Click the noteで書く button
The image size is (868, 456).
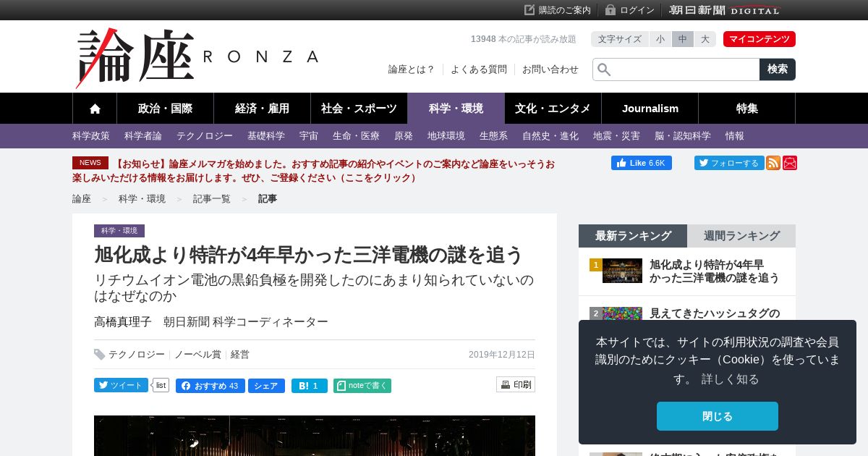click(x=362, y=386)
